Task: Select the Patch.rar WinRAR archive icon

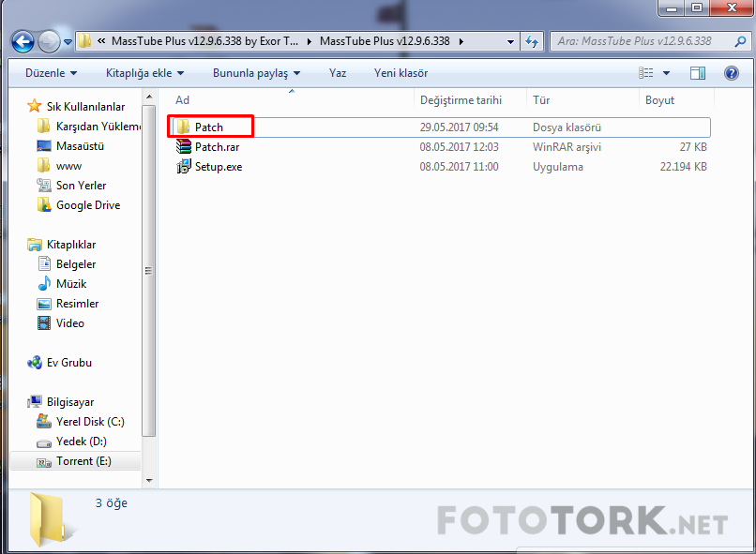Action: click(183, 146)
